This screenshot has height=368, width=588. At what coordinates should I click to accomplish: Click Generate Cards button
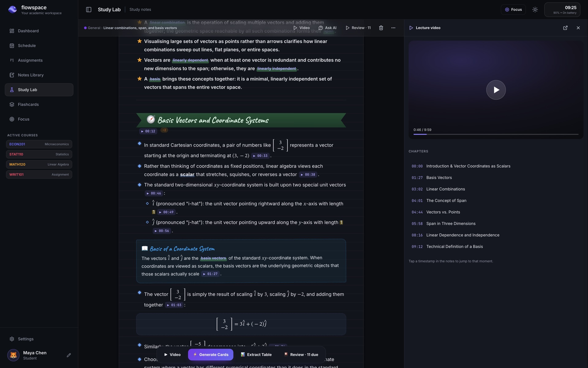coord(211,355)
